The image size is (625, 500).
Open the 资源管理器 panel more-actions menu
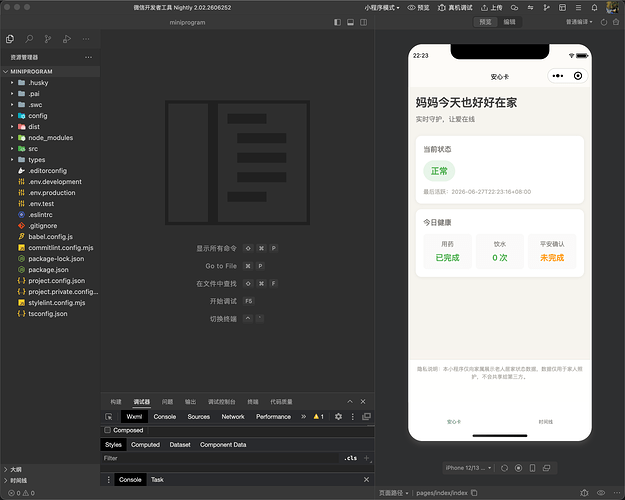pyautogui.click(x=88, y=57)
